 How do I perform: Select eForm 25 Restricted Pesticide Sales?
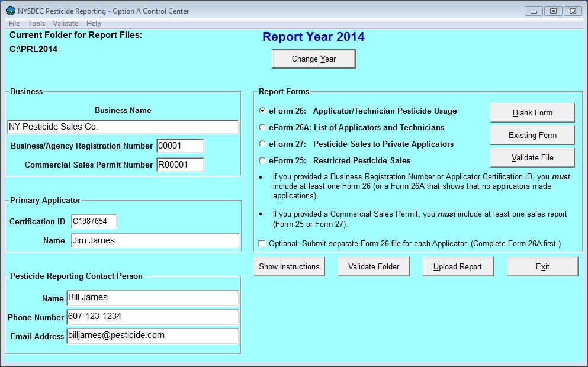(x=262, y=160)
